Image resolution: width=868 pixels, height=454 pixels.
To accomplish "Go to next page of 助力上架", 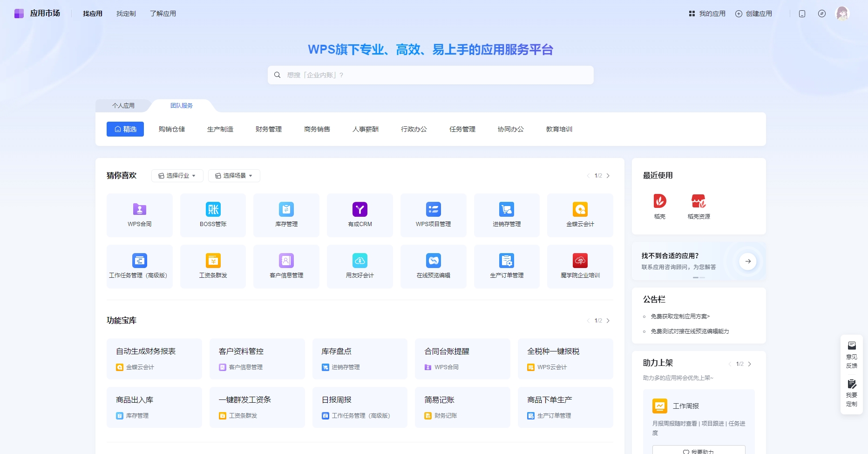I will (749, 364).
